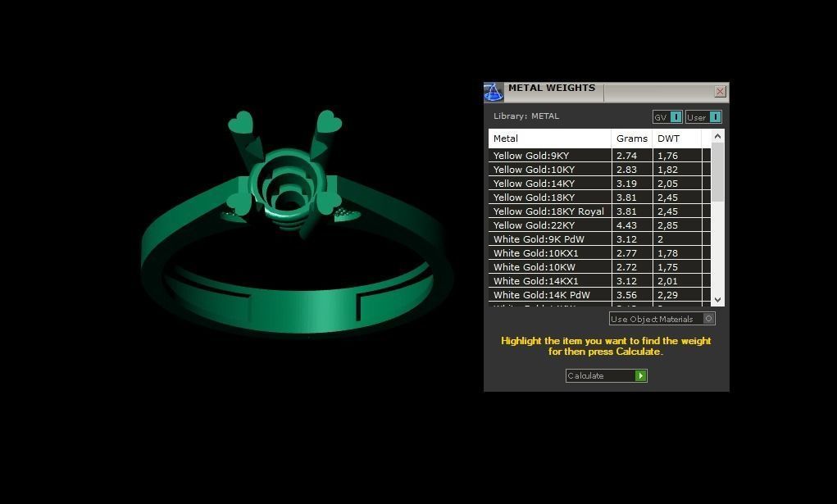Screen dimensions: 837x504
Task: Select Yellow Gold:18KY Royal row
Action: (x=599, y=211)
